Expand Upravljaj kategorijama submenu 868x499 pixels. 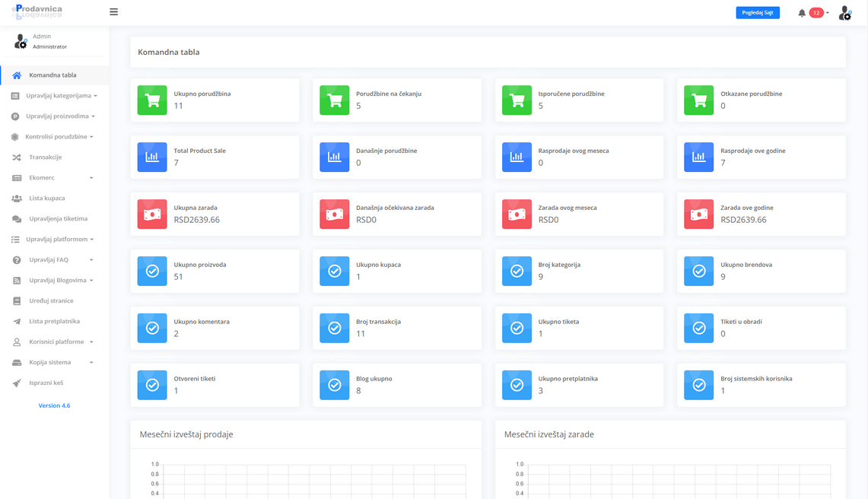pos(61,96)
